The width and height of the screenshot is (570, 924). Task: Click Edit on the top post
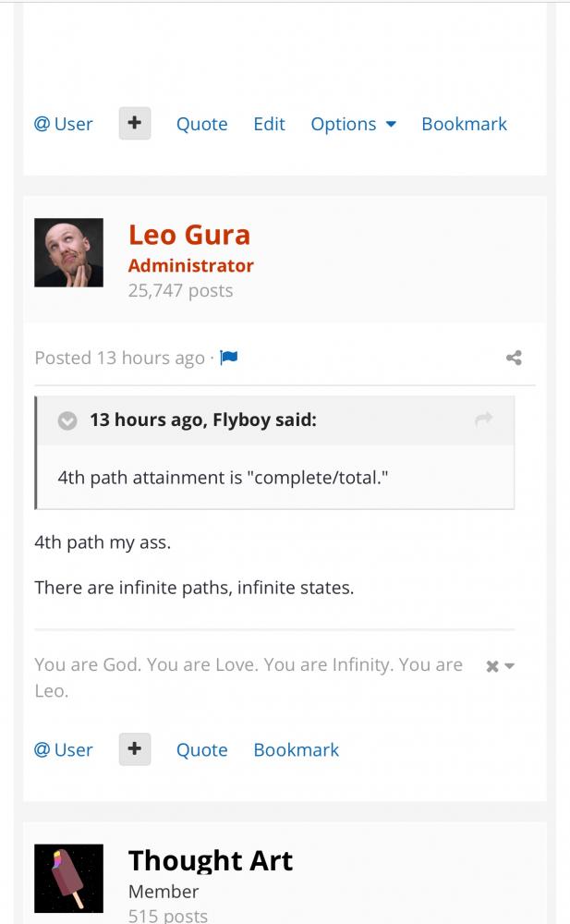[270, 124]
